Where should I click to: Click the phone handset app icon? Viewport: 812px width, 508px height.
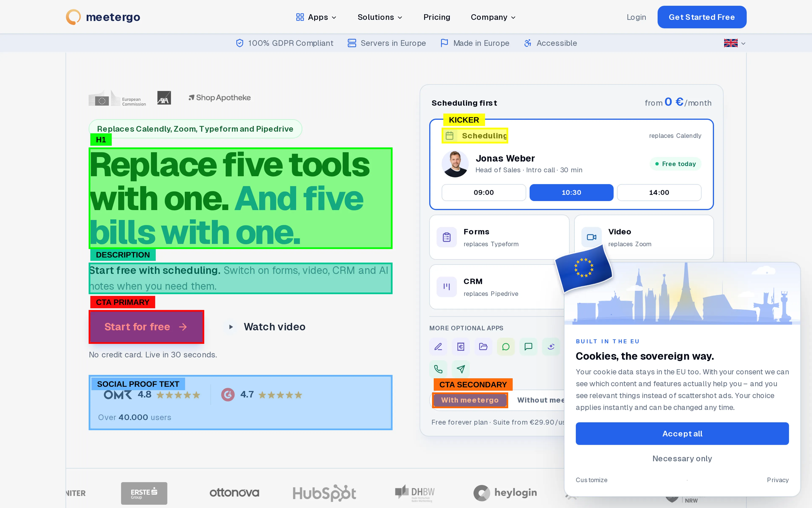(x=438, y=369)
